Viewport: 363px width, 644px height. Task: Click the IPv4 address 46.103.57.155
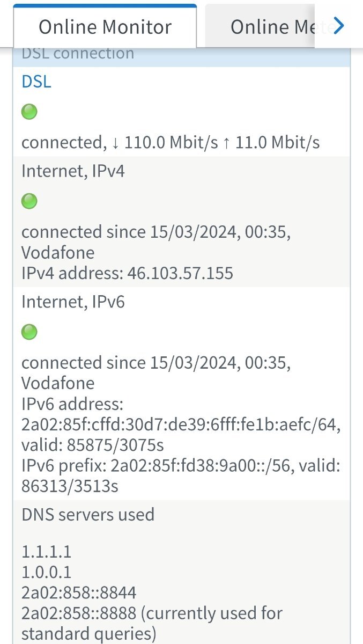[180, 274]
